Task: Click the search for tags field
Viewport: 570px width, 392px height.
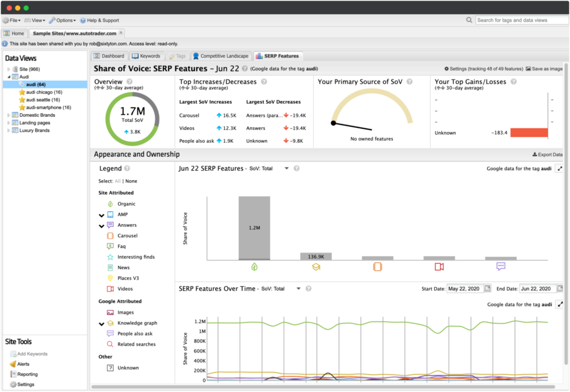Action: [x=522, y=21]
